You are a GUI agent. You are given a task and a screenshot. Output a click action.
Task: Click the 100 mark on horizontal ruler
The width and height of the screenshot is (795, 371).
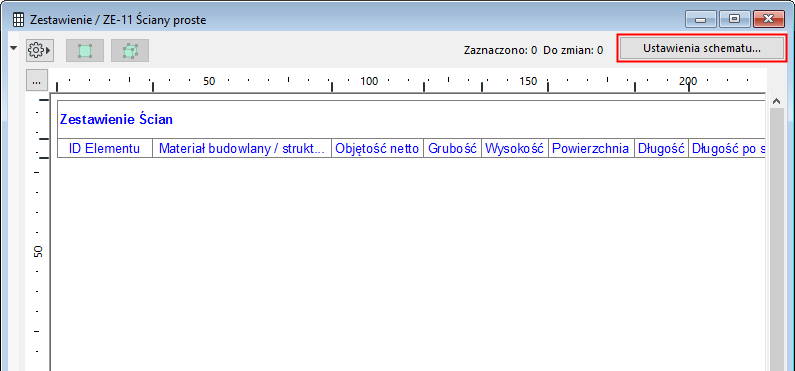pos(369,81)
